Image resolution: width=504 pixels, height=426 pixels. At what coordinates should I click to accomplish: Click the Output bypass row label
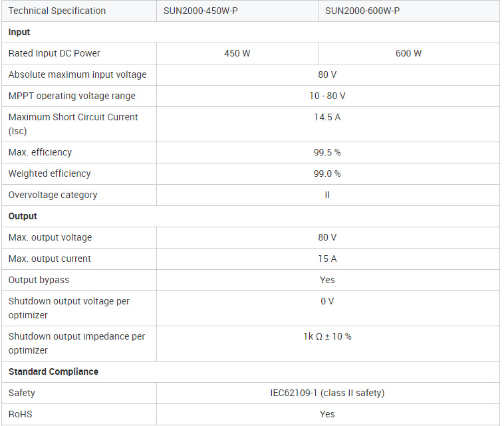point(39,280)
